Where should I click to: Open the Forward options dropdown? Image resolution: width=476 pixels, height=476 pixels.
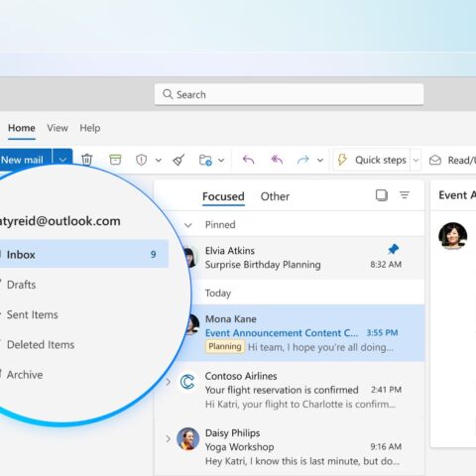tap(320, 161)
